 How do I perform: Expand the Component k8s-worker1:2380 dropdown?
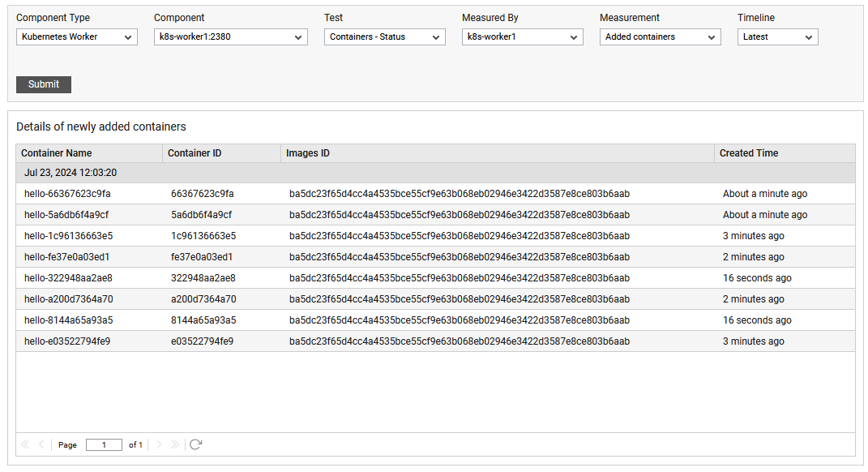tap(231, 37)
